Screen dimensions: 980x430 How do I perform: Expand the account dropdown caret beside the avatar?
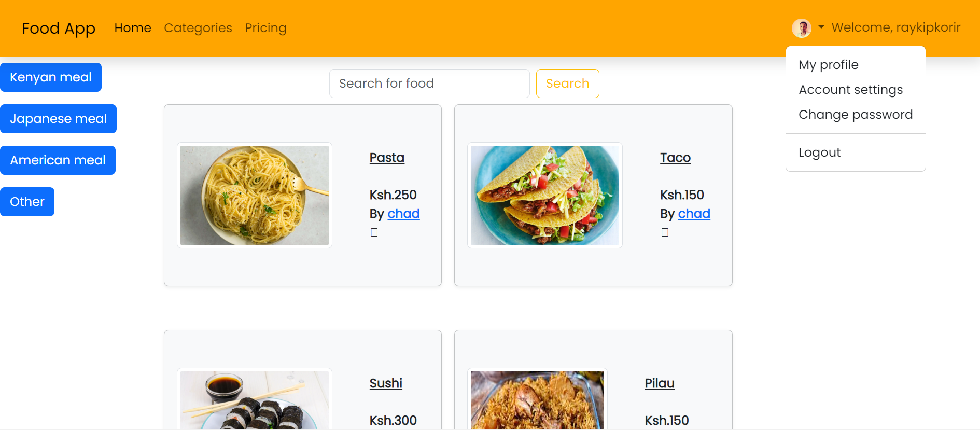(x=820, y=26)
